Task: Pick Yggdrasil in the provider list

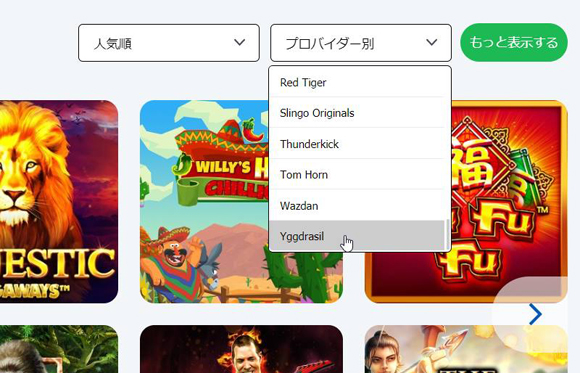Action: click(357, 236)
